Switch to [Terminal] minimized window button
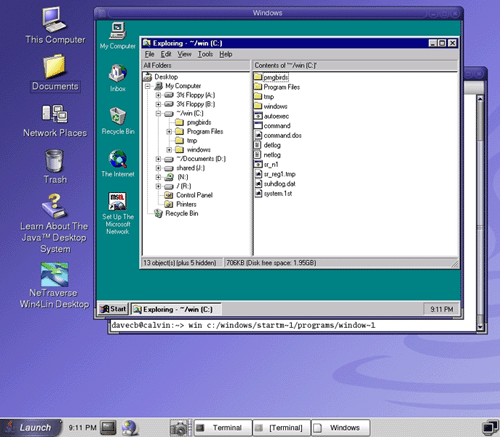Viewport: 500px width, 437px height. 281,428
